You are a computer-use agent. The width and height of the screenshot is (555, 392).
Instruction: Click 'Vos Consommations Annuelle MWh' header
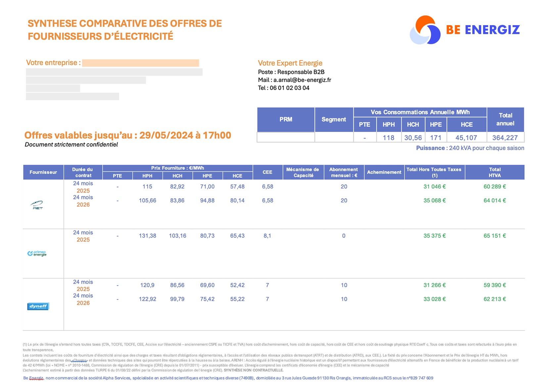coord(420,112)
